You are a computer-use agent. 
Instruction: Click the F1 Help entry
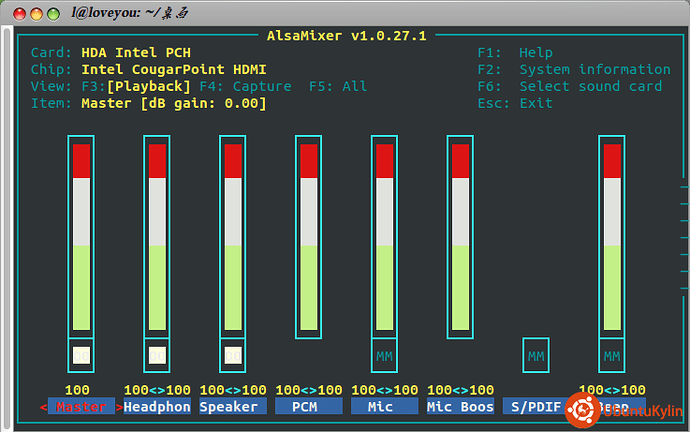[x=515, y=53]
